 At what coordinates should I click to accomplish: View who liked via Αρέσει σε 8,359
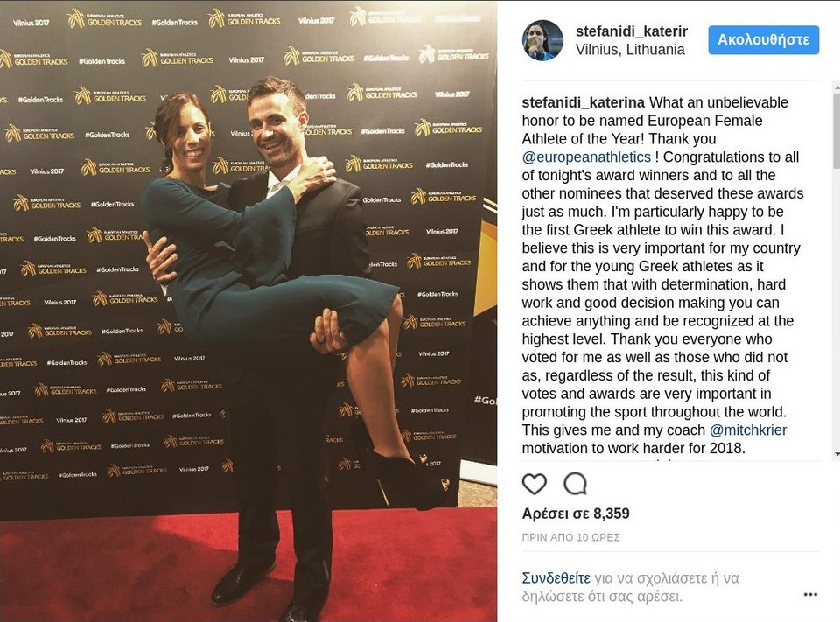coord(576,514)
